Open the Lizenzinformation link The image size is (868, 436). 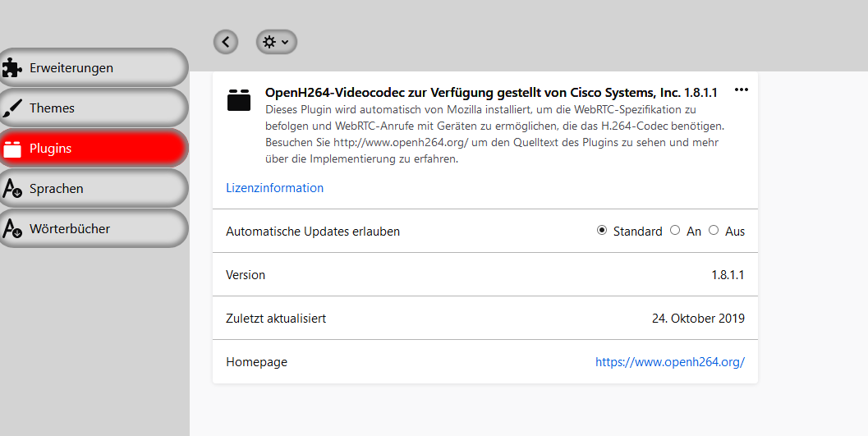(x=274, y=187)
